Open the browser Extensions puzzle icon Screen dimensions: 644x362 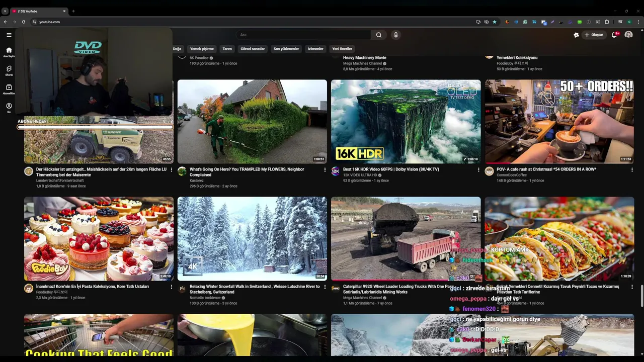pos(607,22)
